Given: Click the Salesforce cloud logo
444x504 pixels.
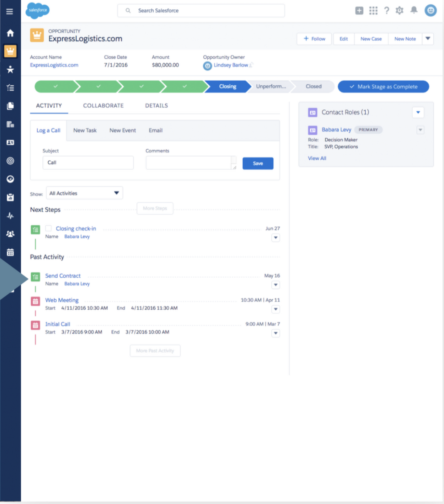Looking at the screenshot, I should (38, 10).
